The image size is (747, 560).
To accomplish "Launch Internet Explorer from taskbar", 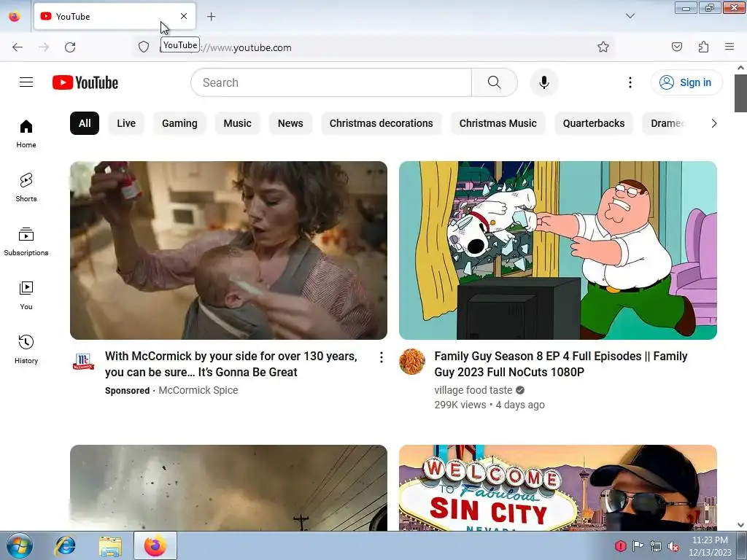I will 65,545.
